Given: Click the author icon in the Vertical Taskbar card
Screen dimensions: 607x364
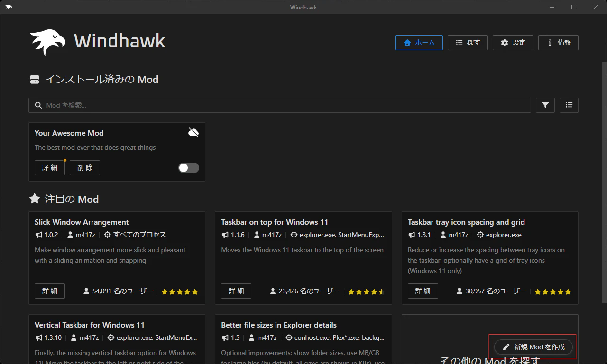Looking at the screenshot, I should 74,337.
